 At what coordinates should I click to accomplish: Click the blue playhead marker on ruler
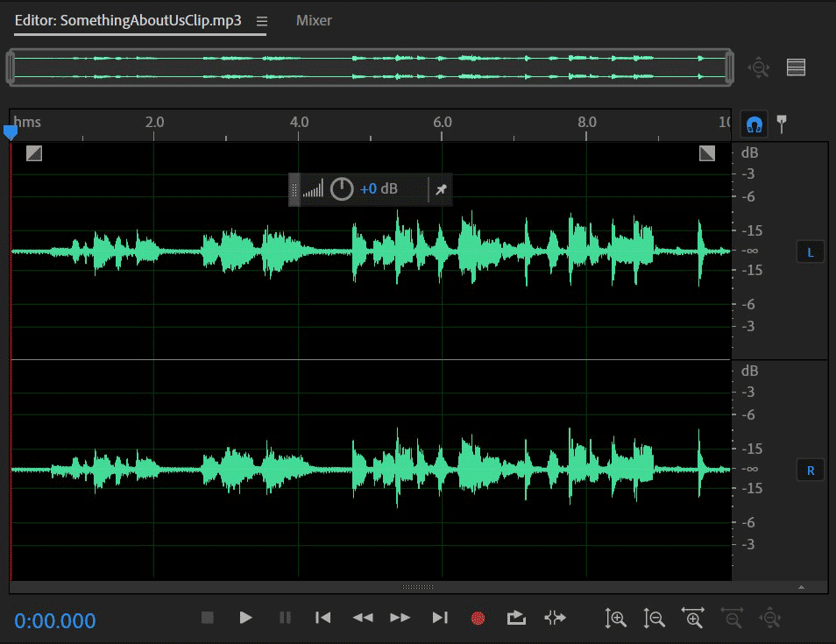coord(11,131)
